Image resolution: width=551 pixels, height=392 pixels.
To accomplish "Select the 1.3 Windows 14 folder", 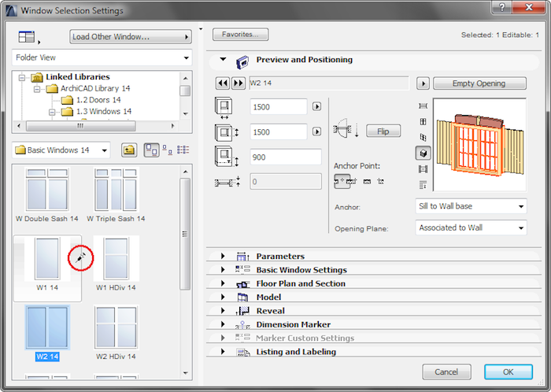I will click(104, 112).
